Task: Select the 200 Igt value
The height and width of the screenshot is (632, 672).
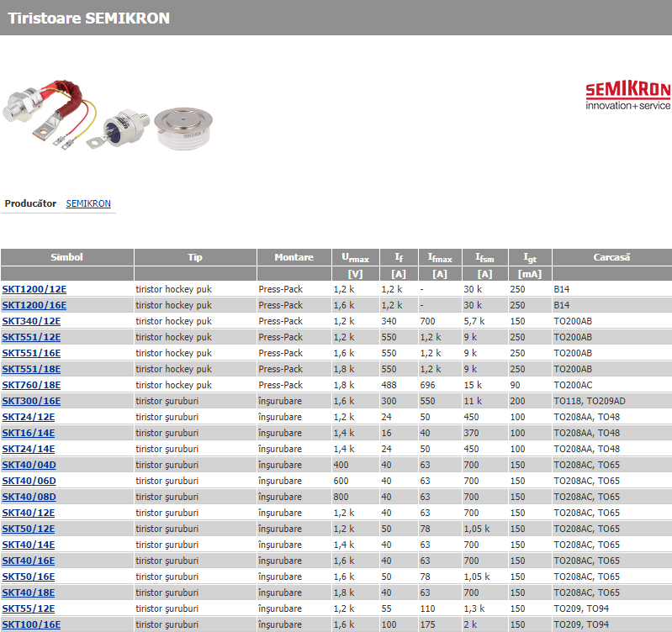Action: point(517,401)
